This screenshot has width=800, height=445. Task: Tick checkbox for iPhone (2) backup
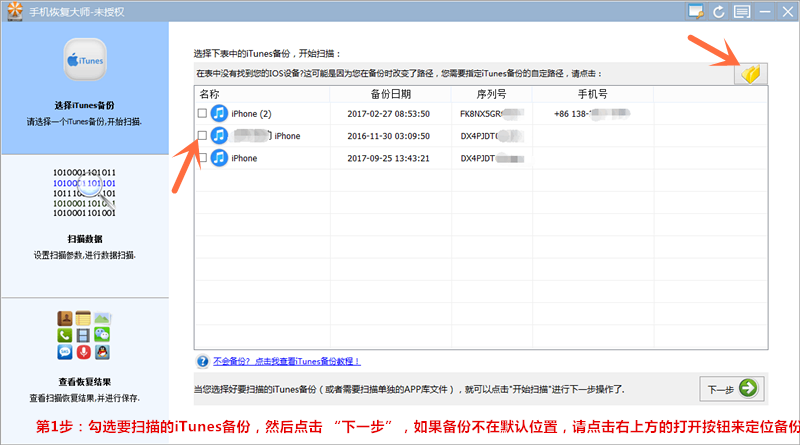pos(202,113)
